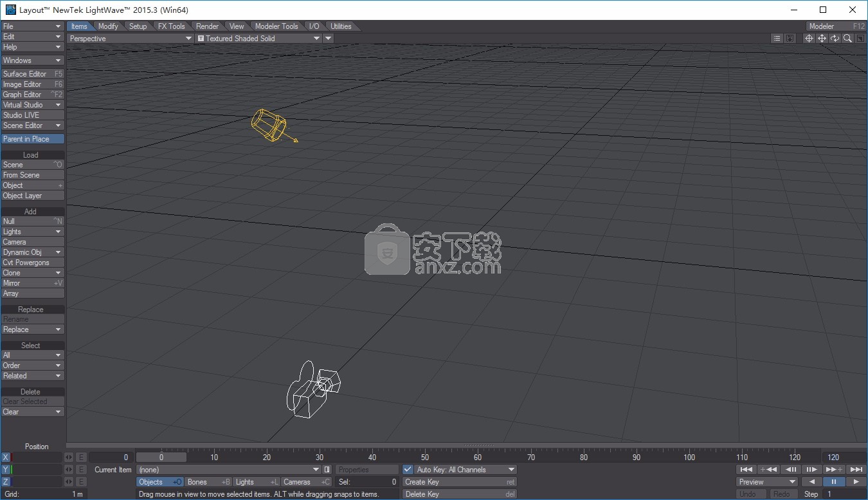Go to previous keyframe button

768,469
